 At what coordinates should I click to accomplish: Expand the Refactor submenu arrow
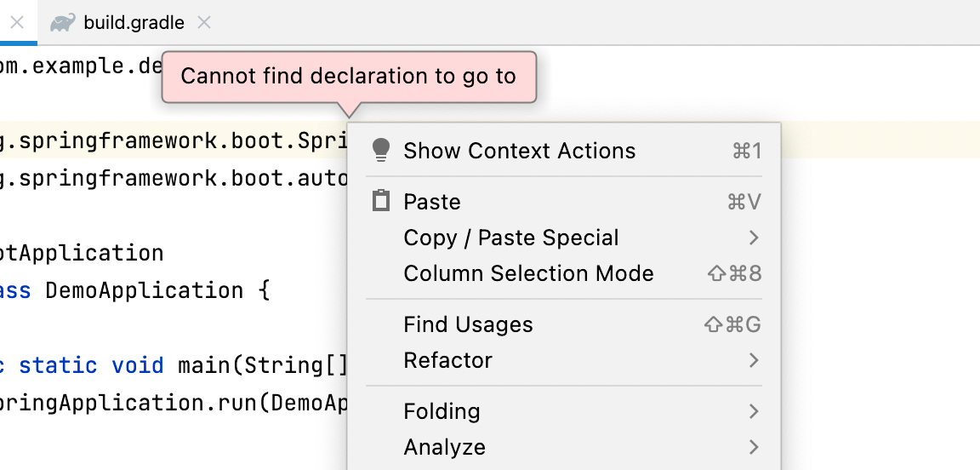(753, 360)
